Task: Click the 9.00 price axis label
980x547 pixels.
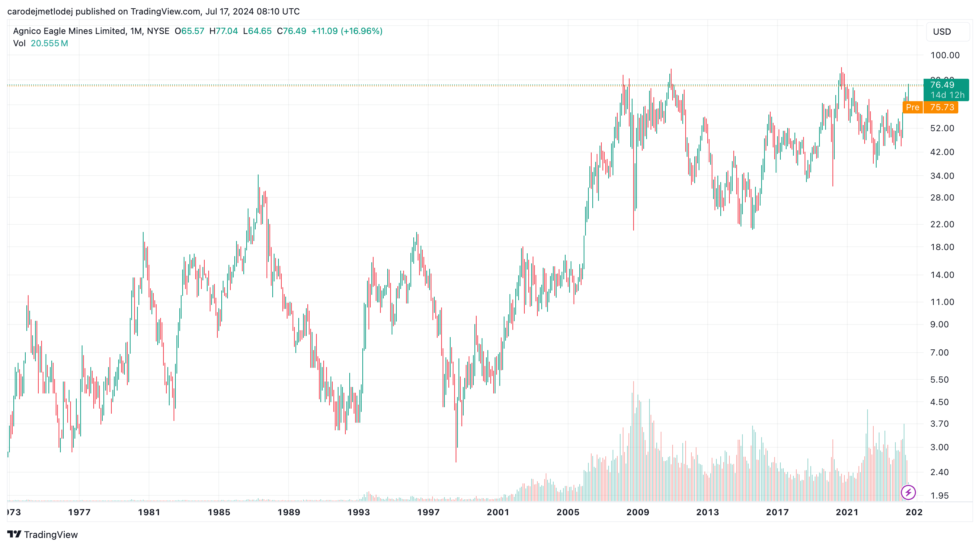Action: pyautogui.click(x=939, y=325)
